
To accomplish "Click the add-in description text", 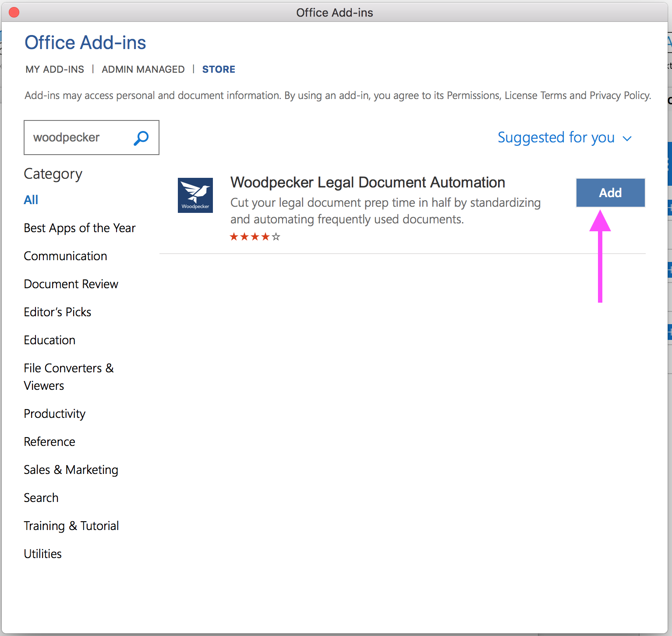I will tap(386, 211).
